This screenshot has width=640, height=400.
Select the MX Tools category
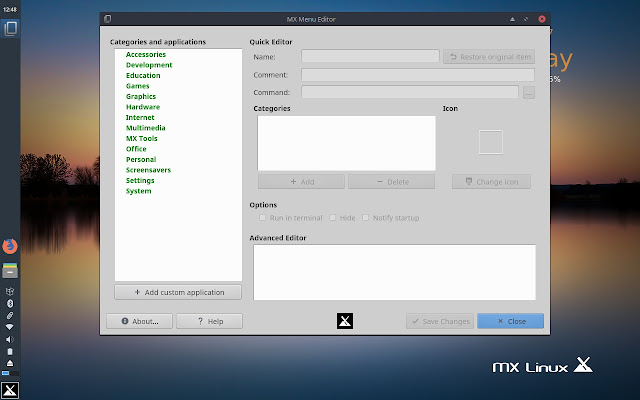(x=142, y=138)
